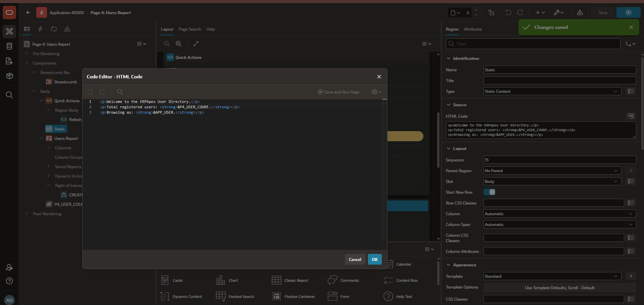Image resolution: width=644 pixels, height=305 pixels.
Task: Open sidebar search magnifier
Action: (9, 95)
